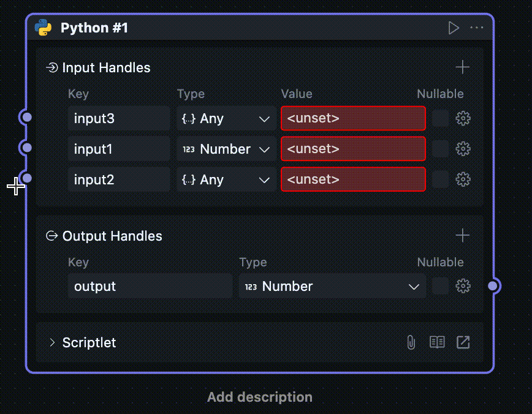Open the node's three-dot more menu
Image resolution: width=532 pixels, height=414 pixels.
[x=477, y=28]
